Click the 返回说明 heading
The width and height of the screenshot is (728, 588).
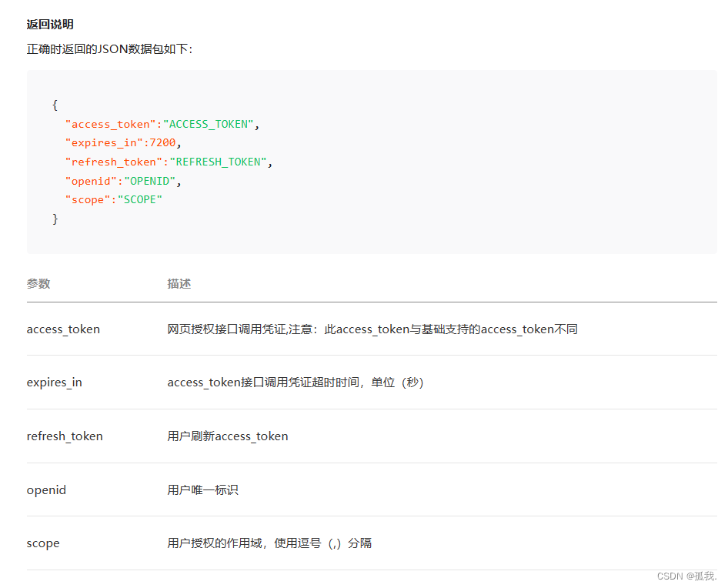coord(50,24)
